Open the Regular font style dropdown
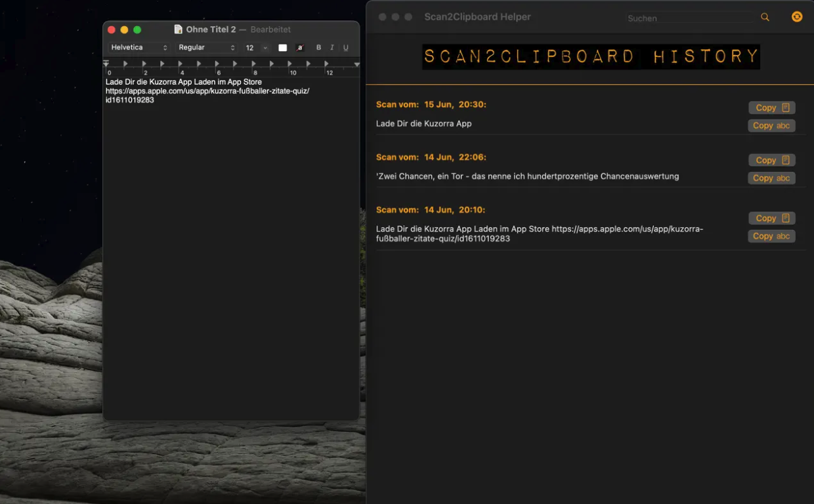The height and width of the screenshot is (504, 814). pyautogui.click(x=206, y=48)
